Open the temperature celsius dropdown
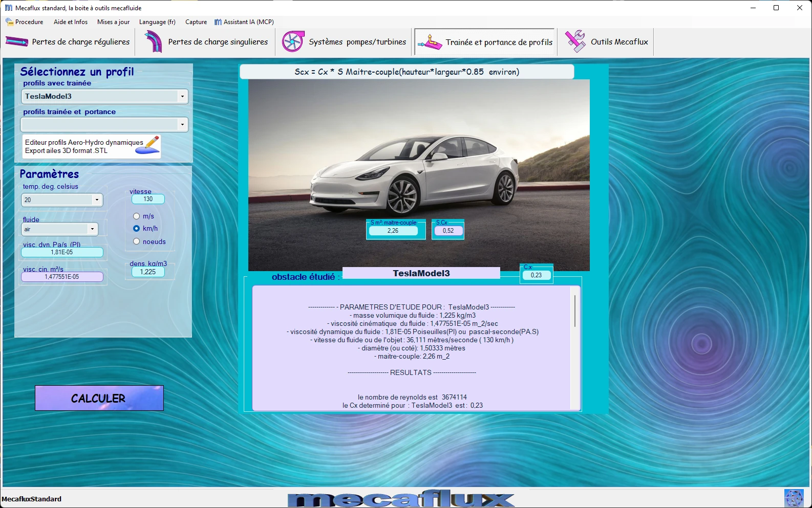This screenshot has height=508, width=812. click(x=97, y=200)
